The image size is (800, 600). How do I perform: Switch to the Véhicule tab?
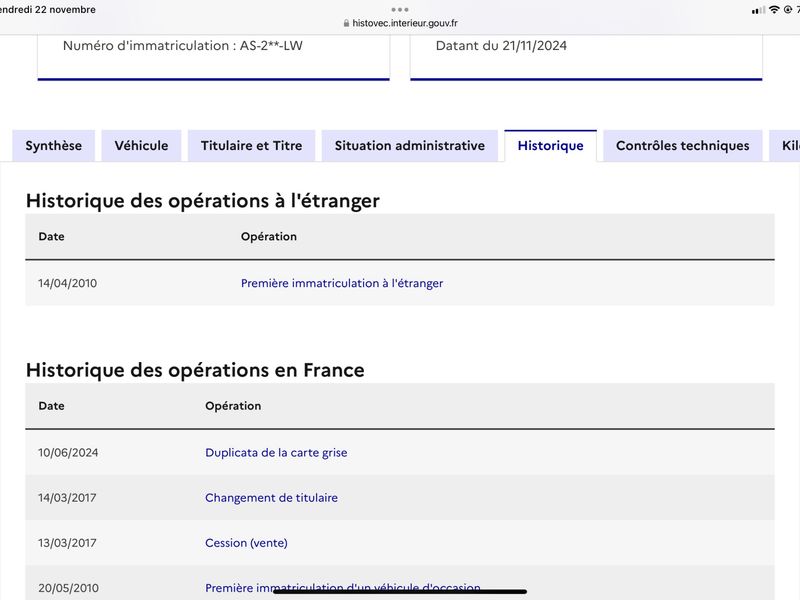pyautogui.click(x=141, y=146)
